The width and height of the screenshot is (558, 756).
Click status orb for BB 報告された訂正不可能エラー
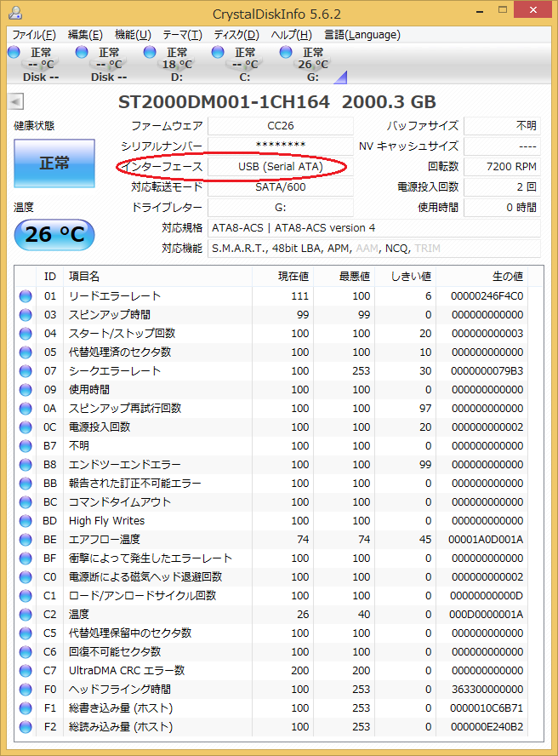point(26,484)
